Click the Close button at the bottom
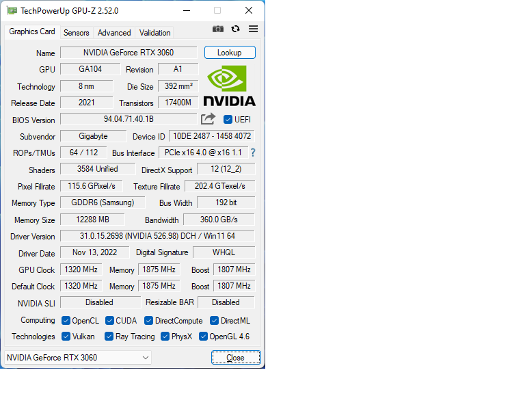The image size is (525, 420). (235, 358)
